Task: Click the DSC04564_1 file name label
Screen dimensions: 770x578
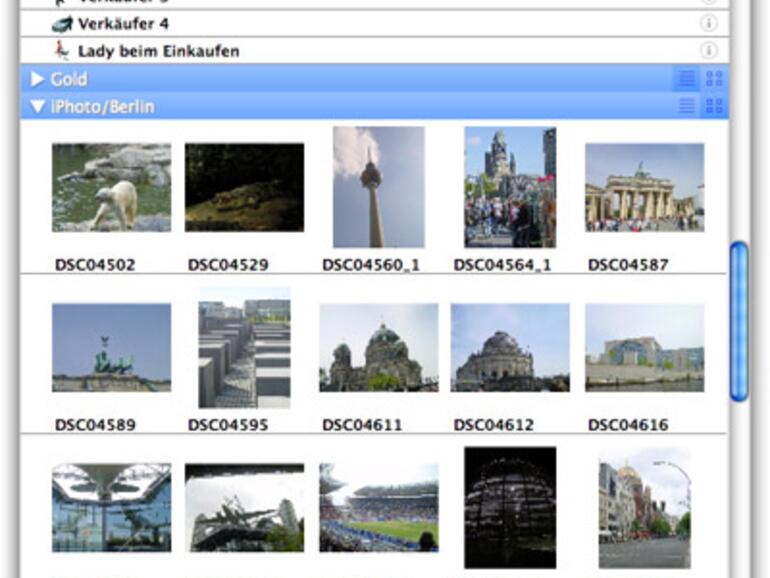Action: pos(503,265)
